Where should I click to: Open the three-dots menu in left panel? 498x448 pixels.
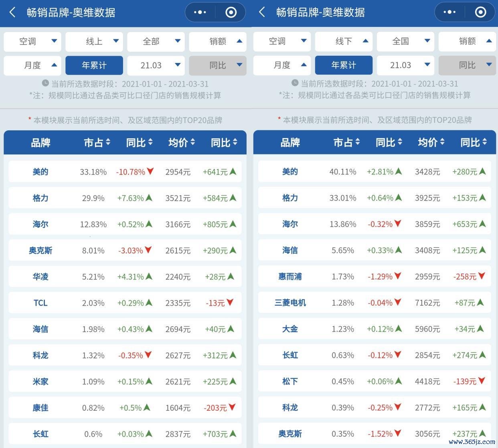[200, 12]
